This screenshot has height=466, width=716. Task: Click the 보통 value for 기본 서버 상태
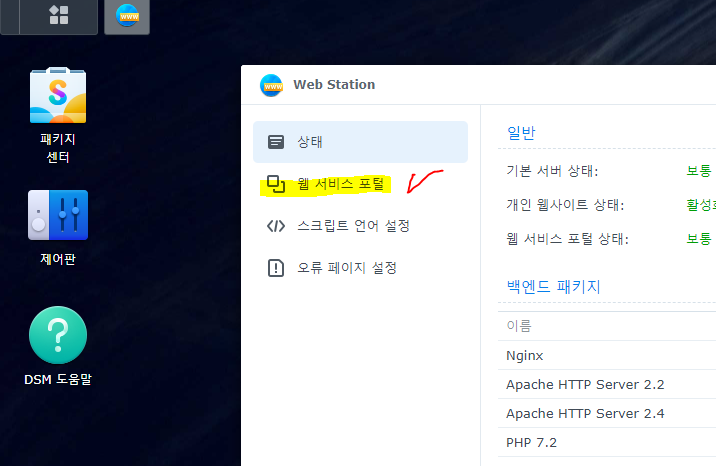coord(699,171)
